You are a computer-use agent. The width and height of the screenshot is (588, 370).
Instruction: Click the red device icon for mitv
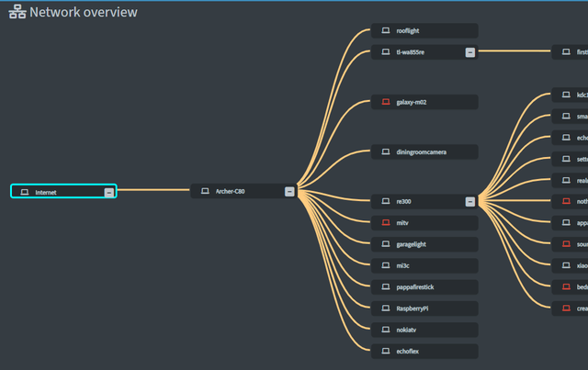tap(386, 223)
